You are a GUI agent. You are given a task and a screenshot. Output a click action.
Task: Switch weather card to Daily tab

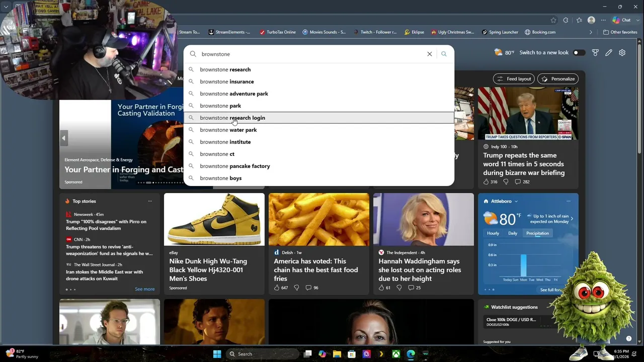point(513,233)
